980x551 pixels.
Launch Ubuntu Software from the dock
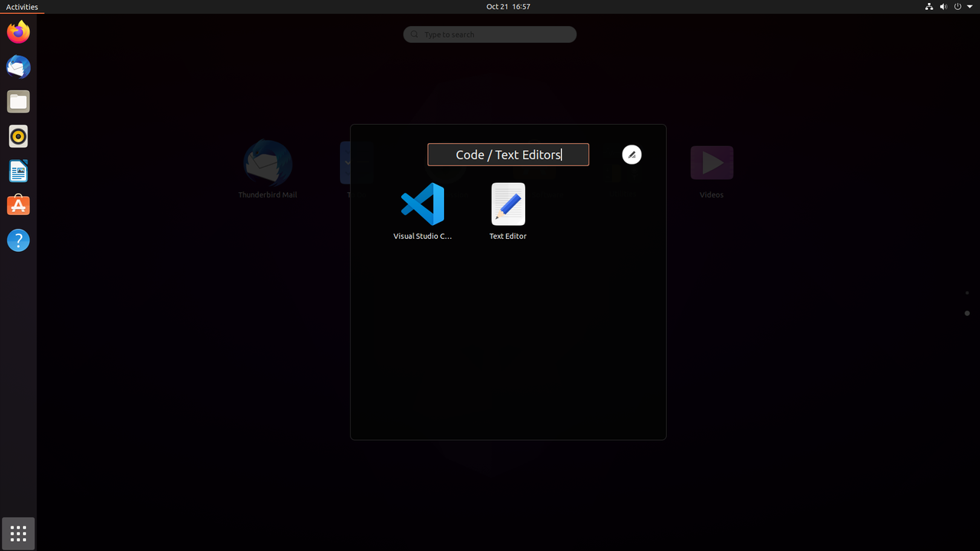click(18, 205)
